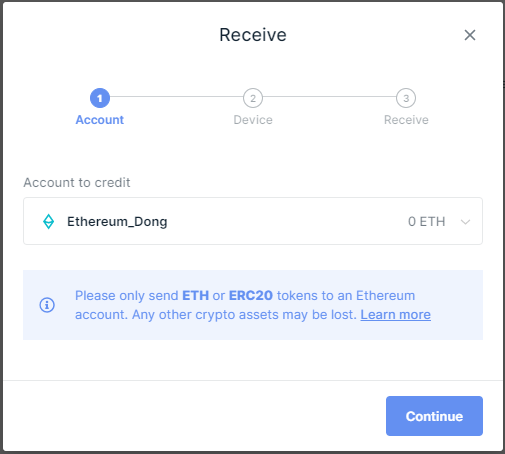Select the Account step label

(x=100, y=120)
